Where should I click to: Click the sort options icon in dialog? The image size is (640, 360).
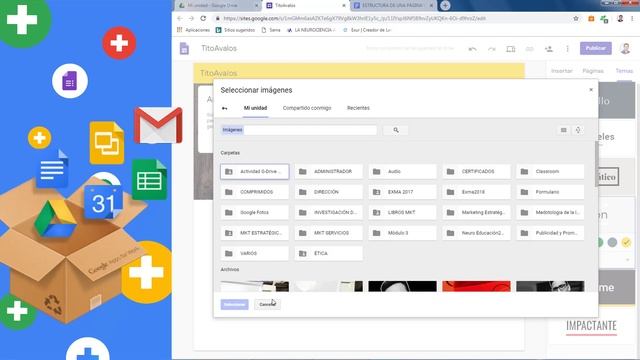pyautogui.click(x=578, y=130)
